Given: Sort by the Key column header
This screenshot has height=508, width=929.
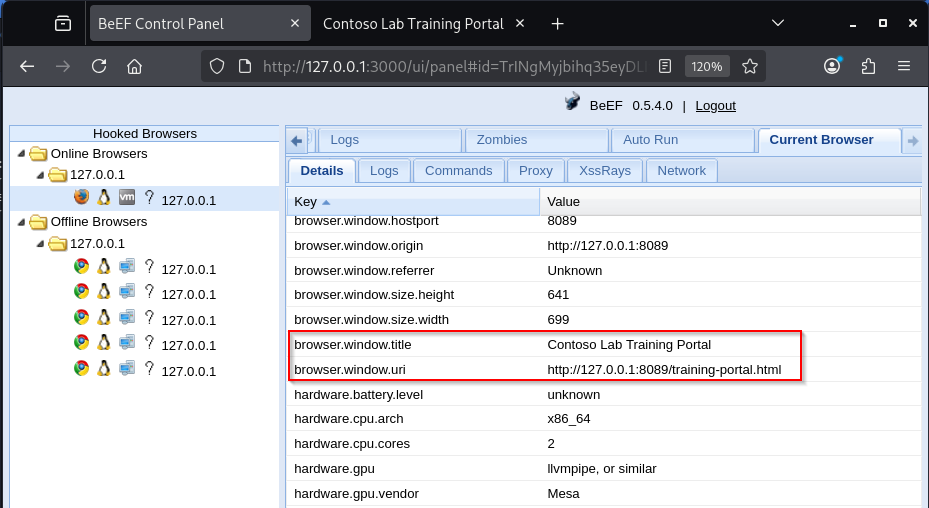Looking at the screenshot, I should (x=413, y=202).
